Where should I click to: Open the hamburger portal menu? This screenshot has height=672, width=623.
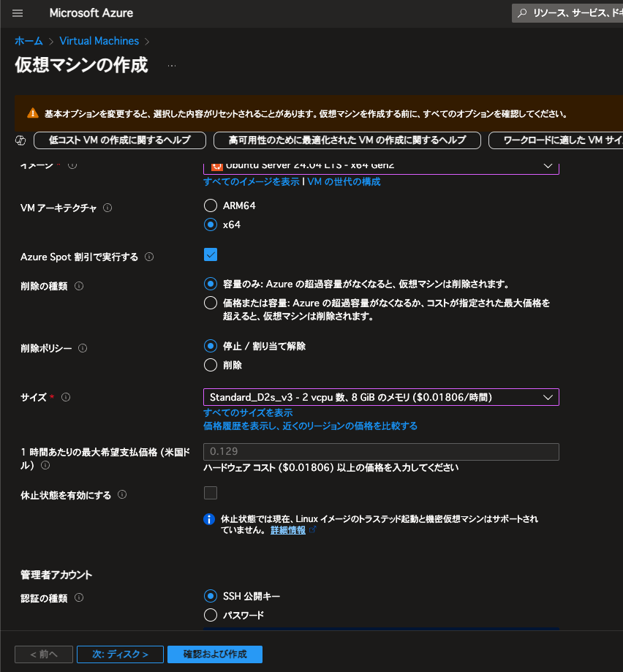pos(18,13)
